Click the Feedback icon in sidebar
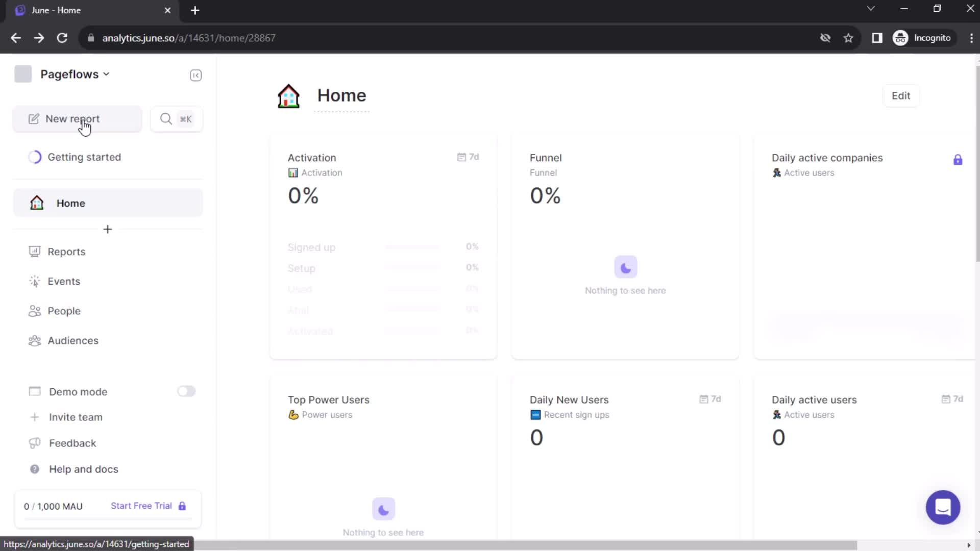 click(34, 443)
